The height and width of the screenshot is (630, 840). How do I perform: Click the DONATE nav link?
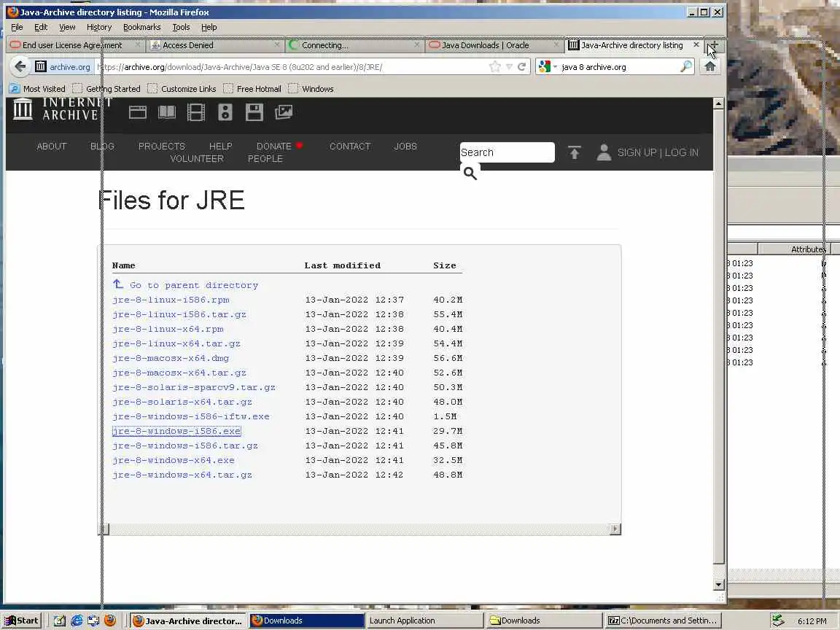[273, 147]
